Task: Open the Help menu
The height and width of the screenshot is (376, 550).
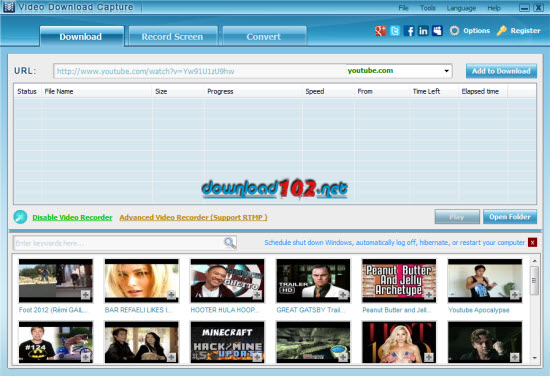Action: pos(494,8)
